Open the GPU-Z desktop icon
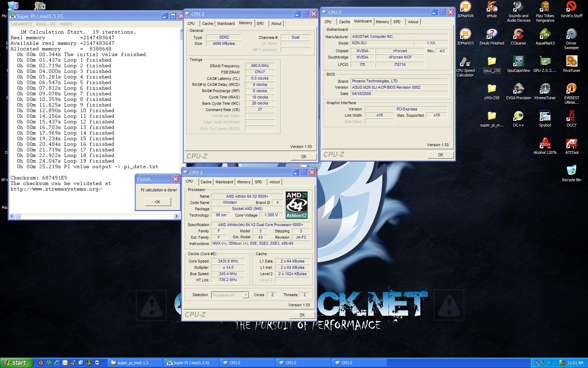 click(545, 64)
